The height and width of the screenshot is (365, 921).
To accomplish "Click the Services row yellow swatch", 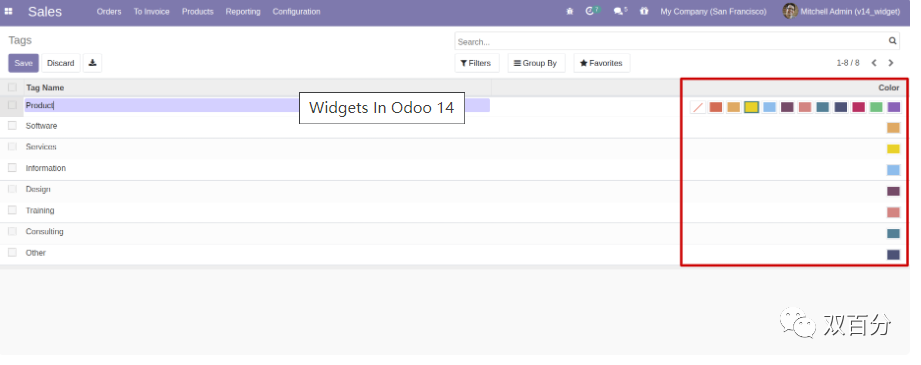I will [893, 149].
